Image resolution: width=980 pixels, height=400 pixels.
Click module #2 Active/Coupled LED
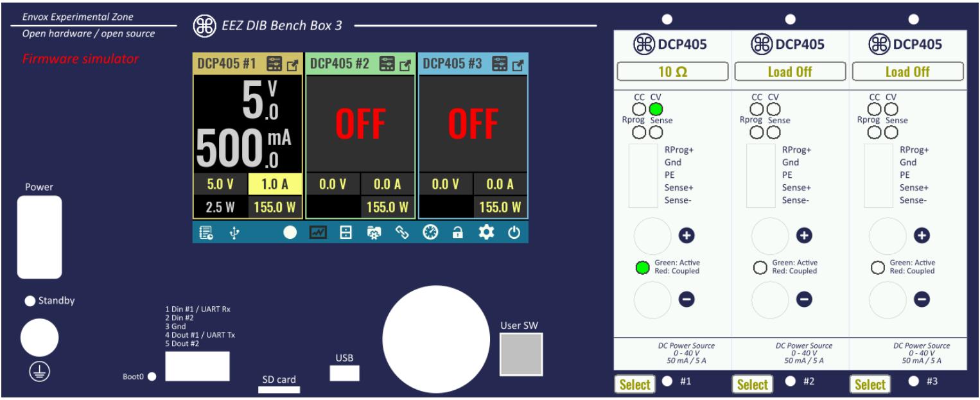point(760,268)
